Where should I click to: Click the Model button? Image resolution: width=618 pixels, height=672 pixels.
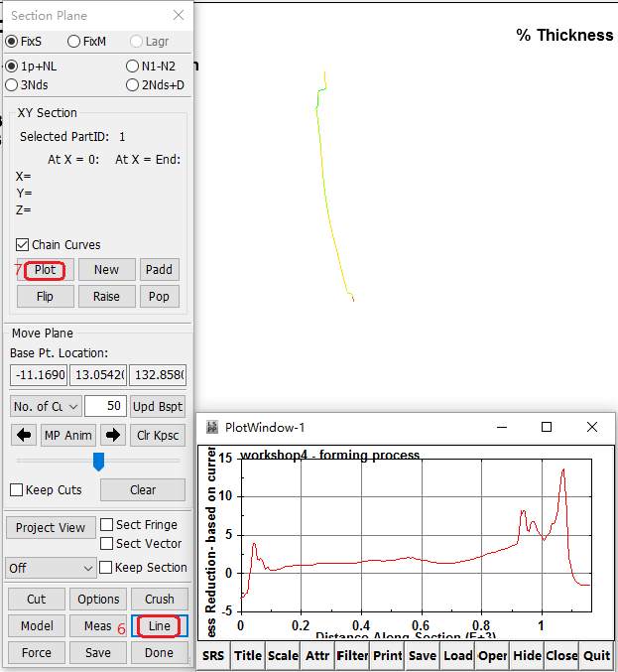pos(38,626)
